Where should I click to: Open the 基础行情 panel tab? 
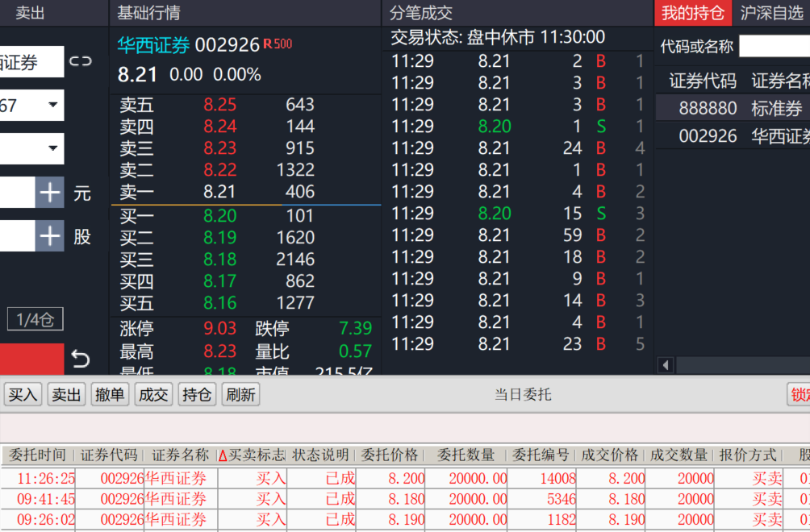point(148,12)
